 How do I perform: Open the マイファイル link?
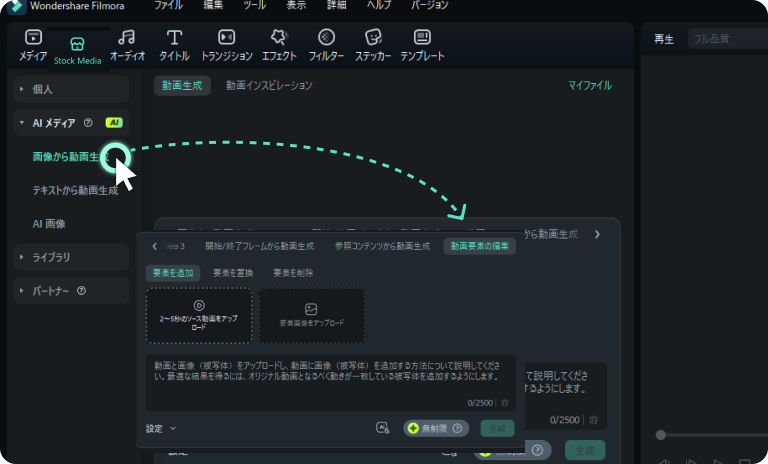(590, 85)
